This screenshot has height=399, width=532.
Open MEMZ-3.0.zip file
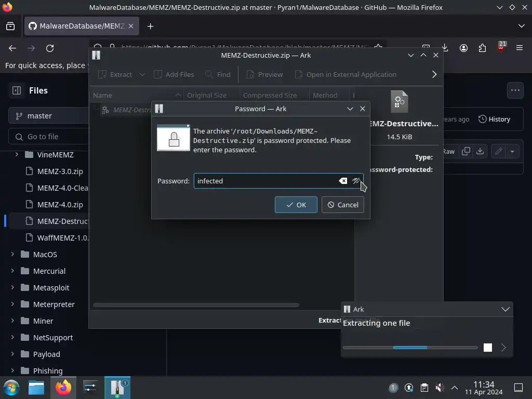click(60, 171)
